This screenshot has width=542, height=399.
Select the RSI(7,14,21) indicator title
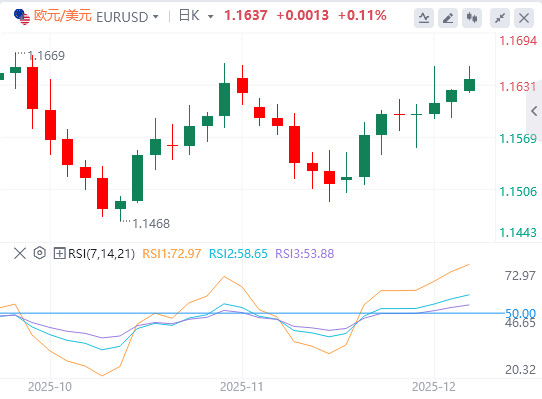coord(101,254)
